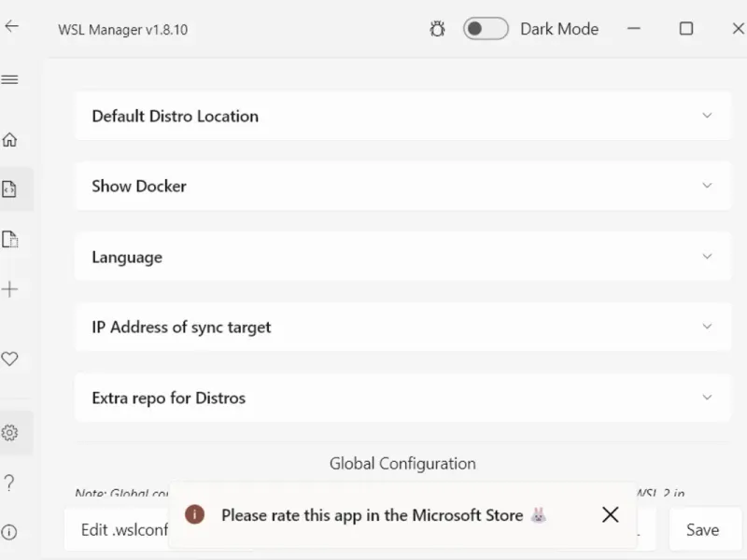Expand Extra repo for Distros
747x560 pixels.
point(707,398)
